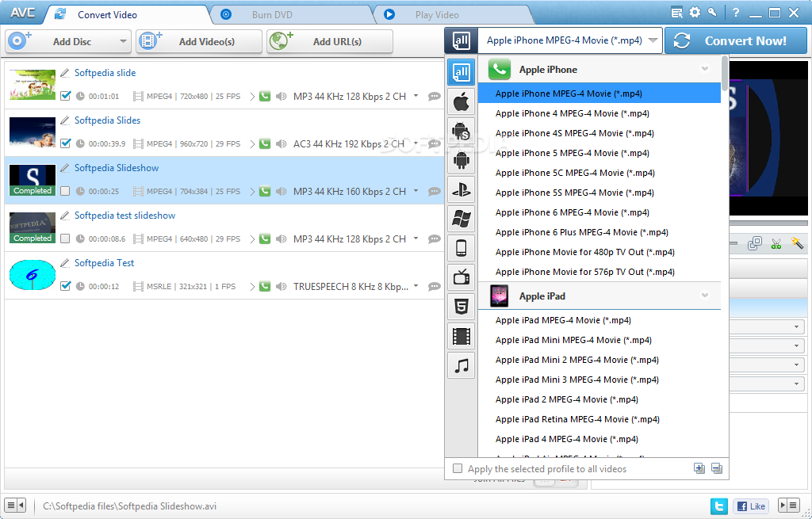Click the Convert Now! button
Viewport: 812px width, 519px height.
pos(736,41)
